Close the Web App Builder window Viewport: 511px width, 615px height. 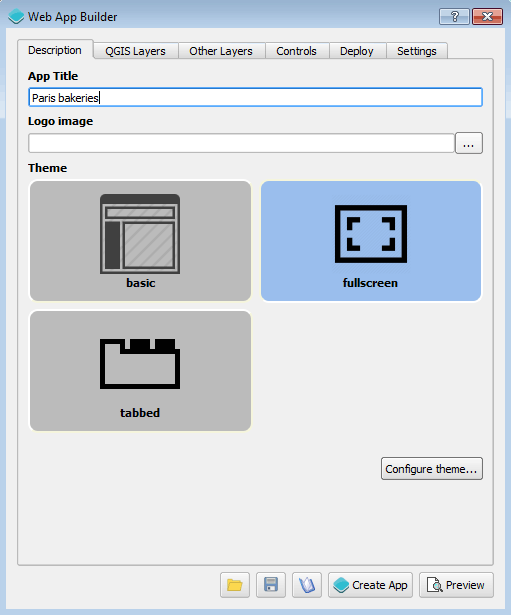487,16
